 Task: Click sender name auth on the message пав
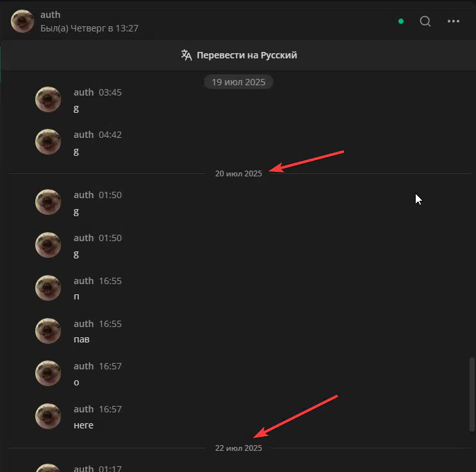[83, 324]
